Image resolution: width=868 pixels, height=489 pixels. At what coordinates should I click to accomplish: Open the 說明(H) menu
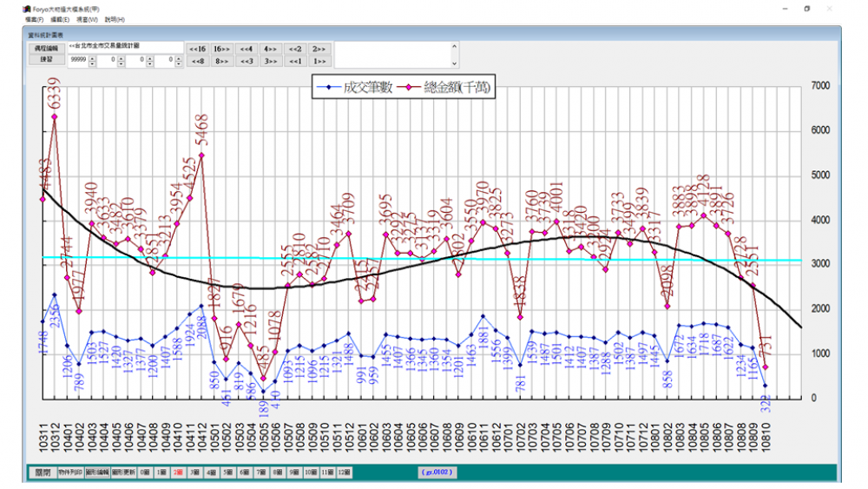click(x=115, y=19)
